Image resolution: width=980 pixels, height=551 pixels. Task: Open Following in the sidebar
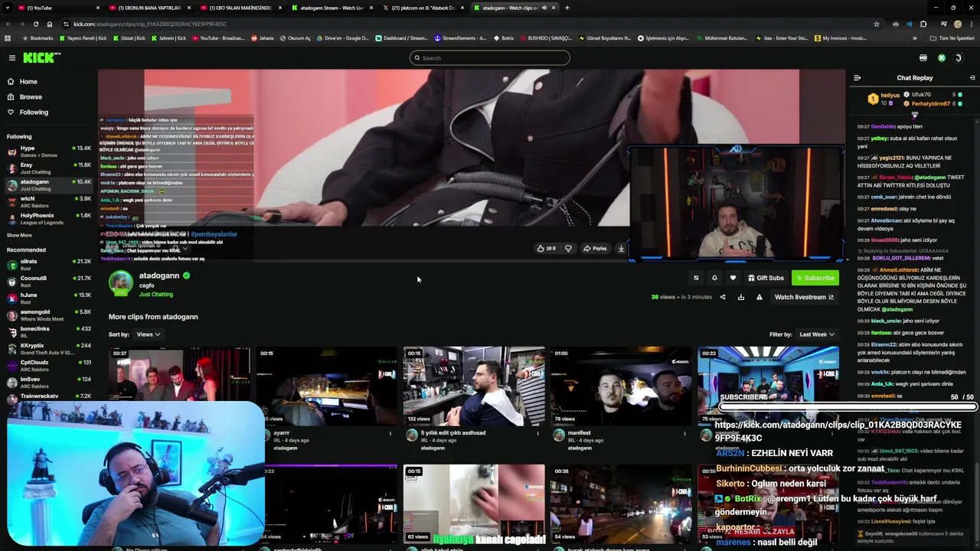34,112
